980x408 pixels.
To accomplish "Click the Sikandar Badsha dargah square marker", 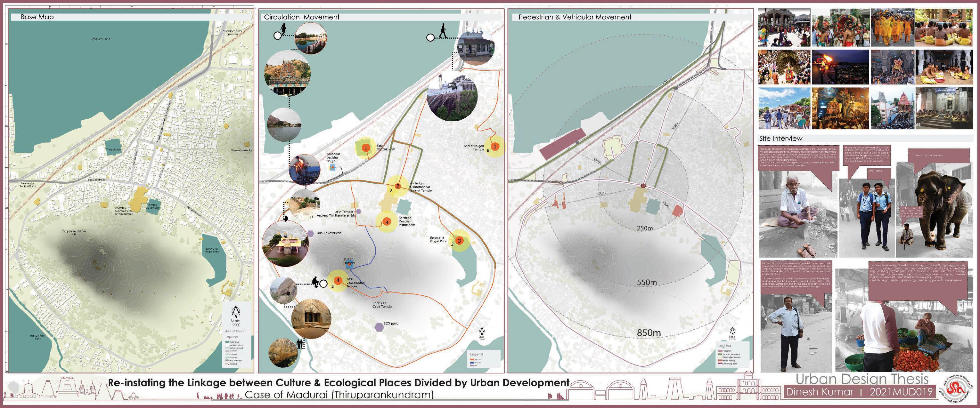I will coord(333,167).
